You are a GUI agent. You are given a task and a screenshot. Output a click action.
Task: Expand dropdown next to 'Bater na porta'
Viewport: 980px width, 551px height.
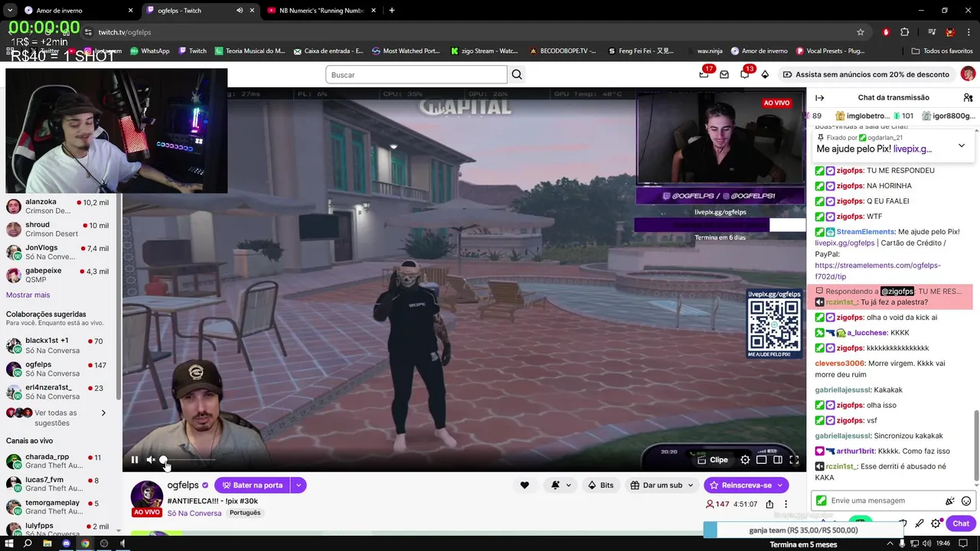coord(299,485)
